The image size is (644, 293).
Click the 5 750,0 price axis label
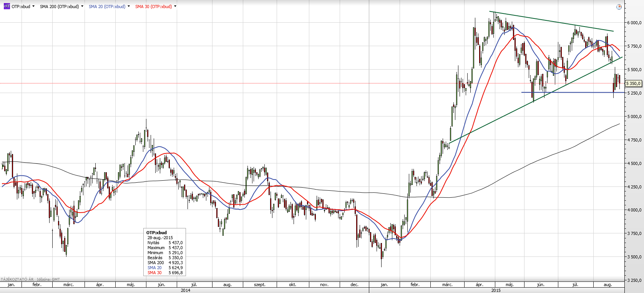point(634,46)
